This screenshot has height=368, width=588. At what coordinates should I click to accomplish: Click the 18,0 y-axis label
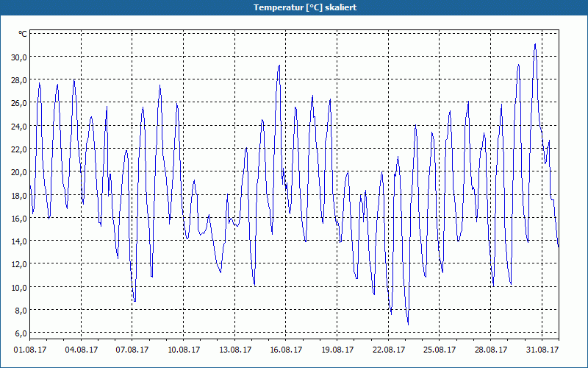click(19, 195)
